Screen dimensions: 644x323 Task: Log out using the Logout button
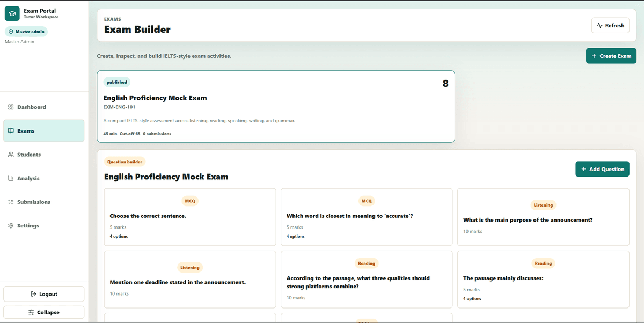point(43,294)
